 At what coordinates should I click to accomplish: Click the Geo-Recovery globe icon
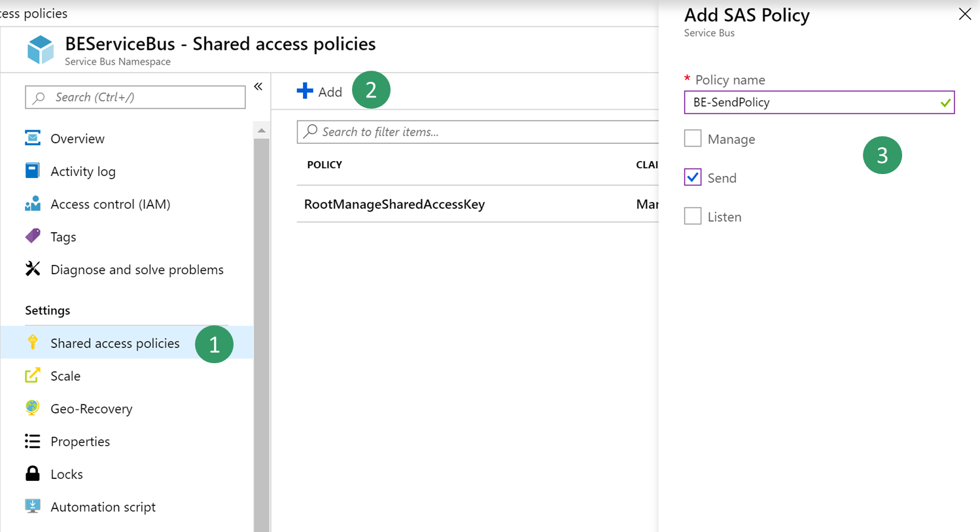33,408
